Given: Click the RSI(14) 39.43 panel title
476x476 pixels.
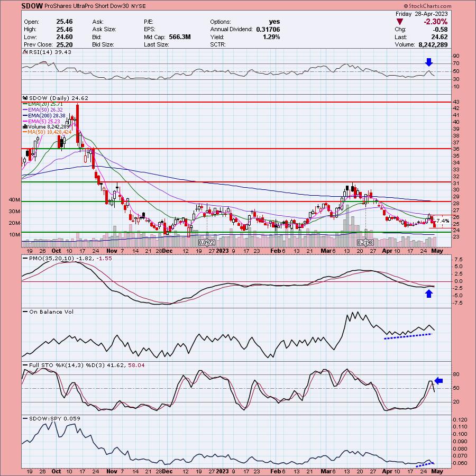Looking at the screenshot, I should (50, 52).
